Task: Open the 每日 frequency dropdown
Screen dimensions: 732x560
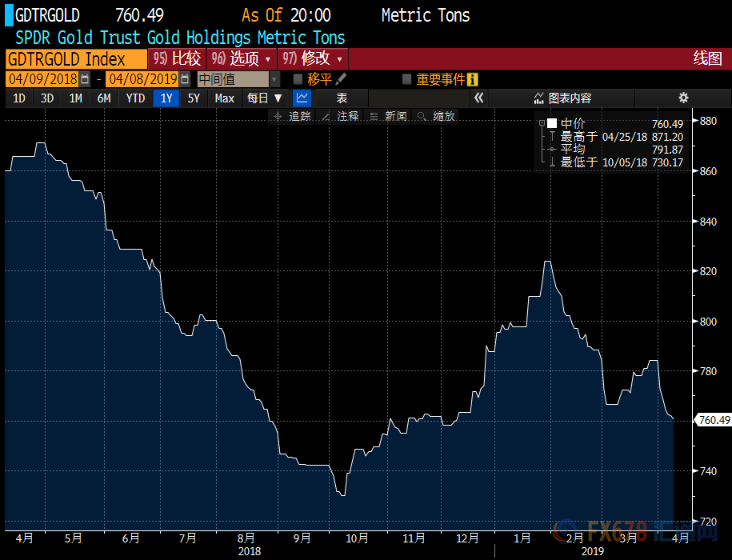Action: click(x=265, y=98)
